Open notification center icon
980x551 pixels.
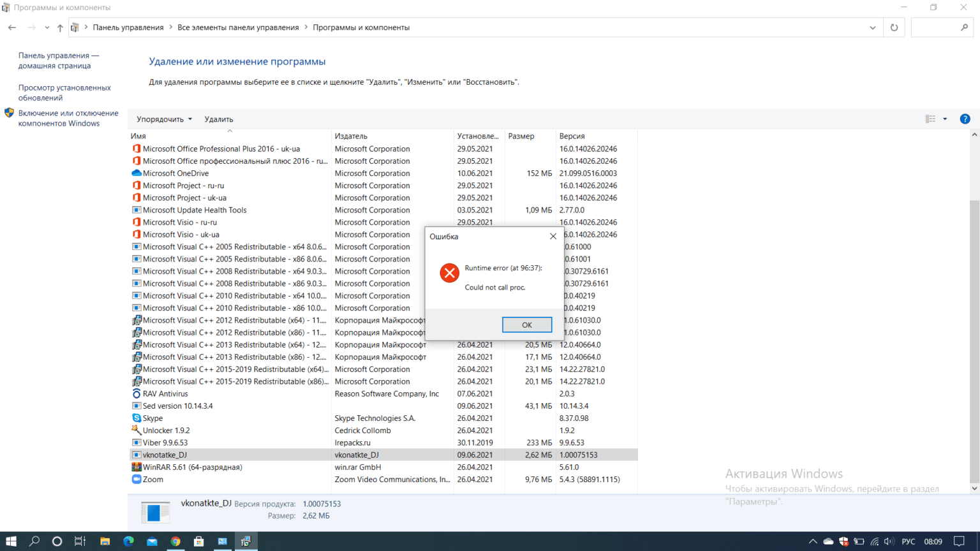pos(959,541)
